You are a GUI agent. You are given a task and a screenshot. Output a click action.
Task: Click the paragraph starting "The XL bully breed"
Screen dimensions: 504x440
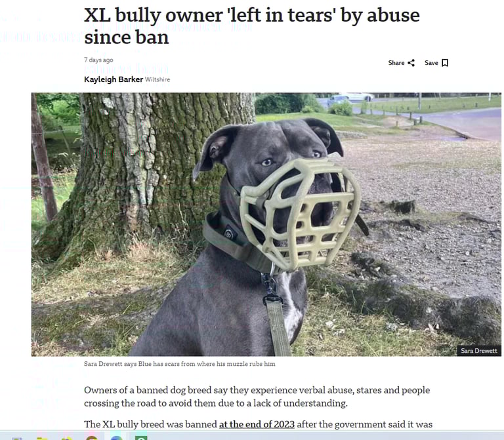258,424
